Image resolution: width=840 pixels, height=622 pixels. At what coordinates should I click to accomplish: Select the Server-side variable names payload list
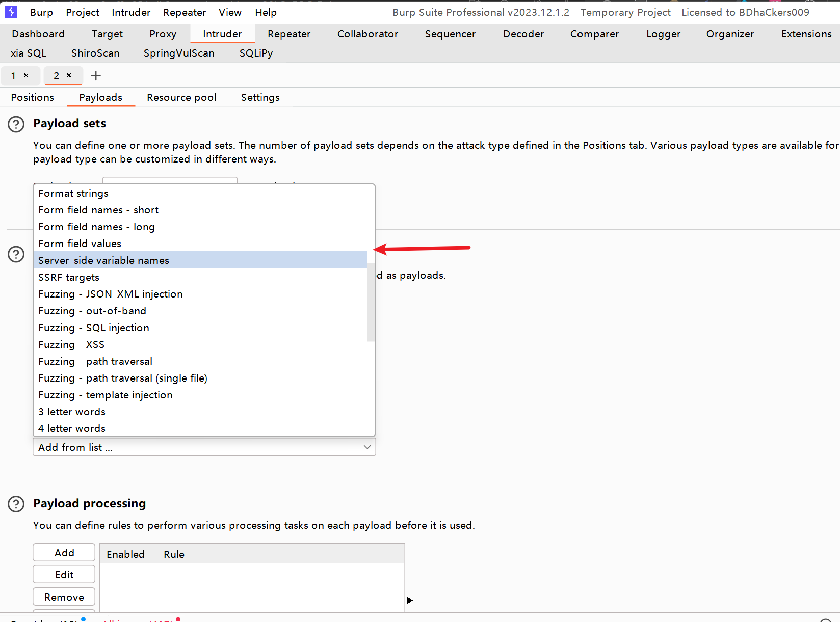pyautogui.click(x=103, y=260)
